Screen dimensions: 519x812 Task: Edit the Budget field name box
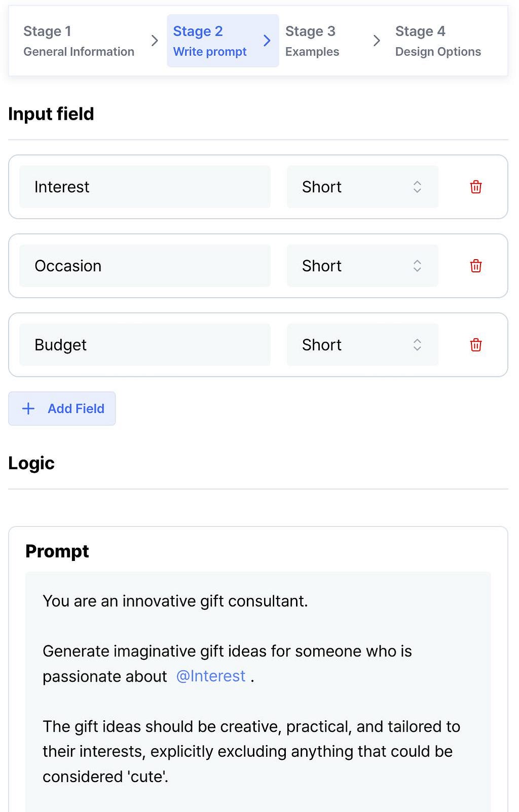pyautogui.click(x=145, y=345)
